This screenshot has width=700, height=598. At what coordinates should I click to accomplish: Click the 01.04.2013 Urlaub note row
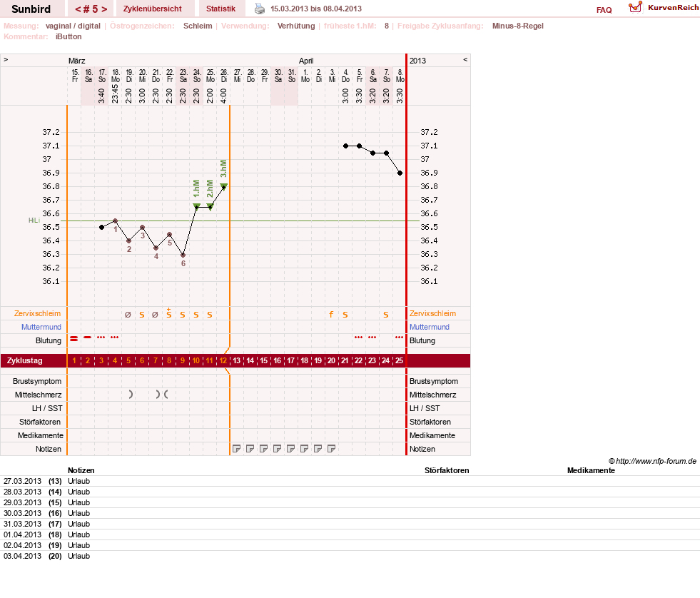coord(350,534)
